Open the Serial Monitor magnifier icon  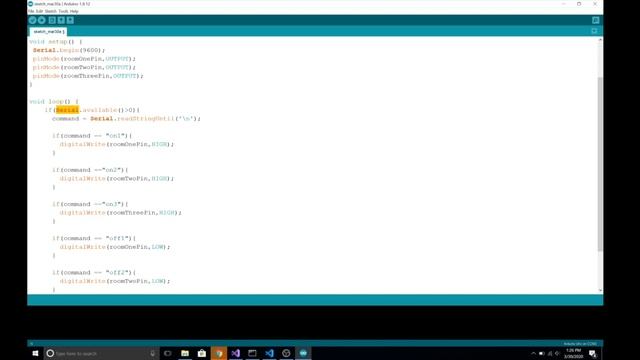click(596, 20)
